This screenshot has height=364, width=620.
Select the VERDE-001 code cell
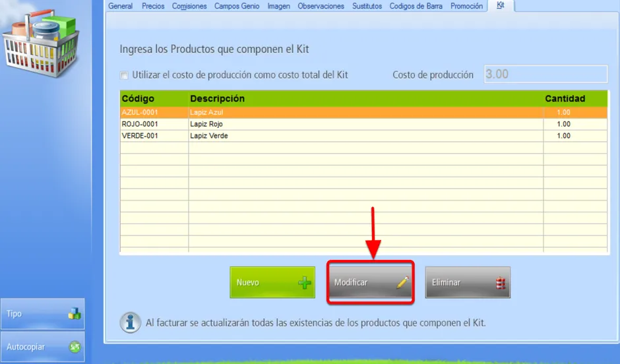click(154, 136)
